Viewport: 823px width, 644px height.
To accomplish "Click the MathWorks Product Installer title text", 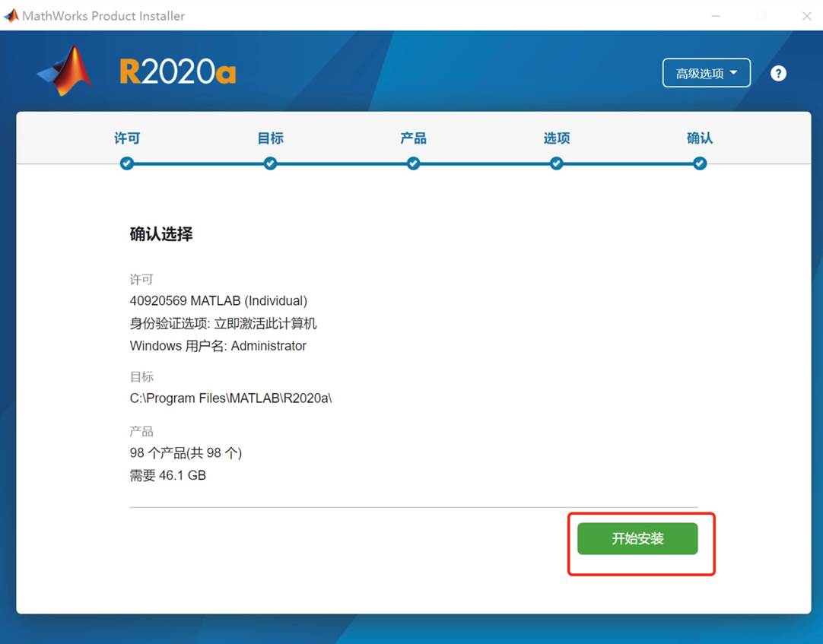I will tap(103, 16).
